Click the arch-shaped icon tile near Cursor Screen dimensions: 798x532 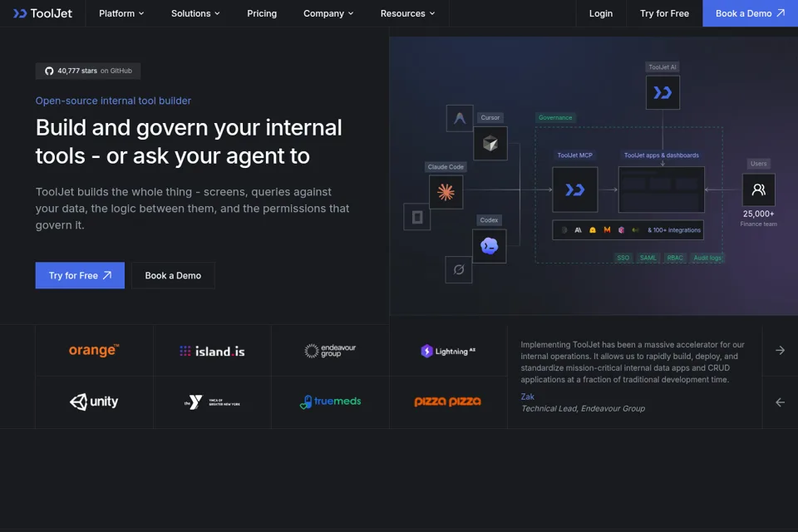click(460, 118)
